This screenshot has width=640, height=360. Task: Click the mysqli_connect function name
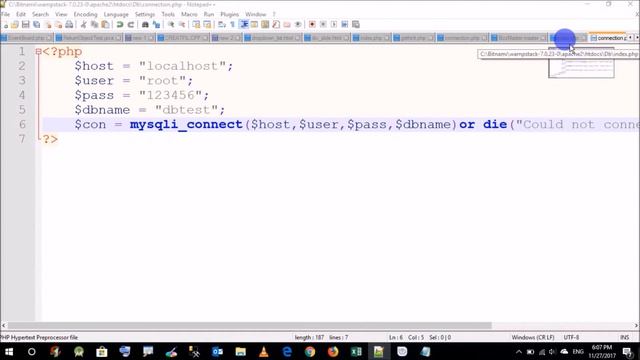click(x=186, y=124)
